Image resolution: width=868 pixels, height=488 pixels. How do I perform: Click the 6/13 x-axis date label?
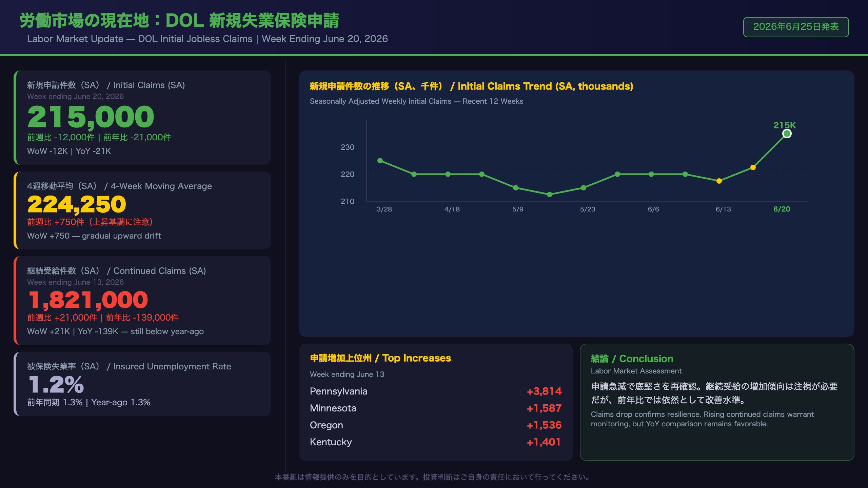coord(723,209)
